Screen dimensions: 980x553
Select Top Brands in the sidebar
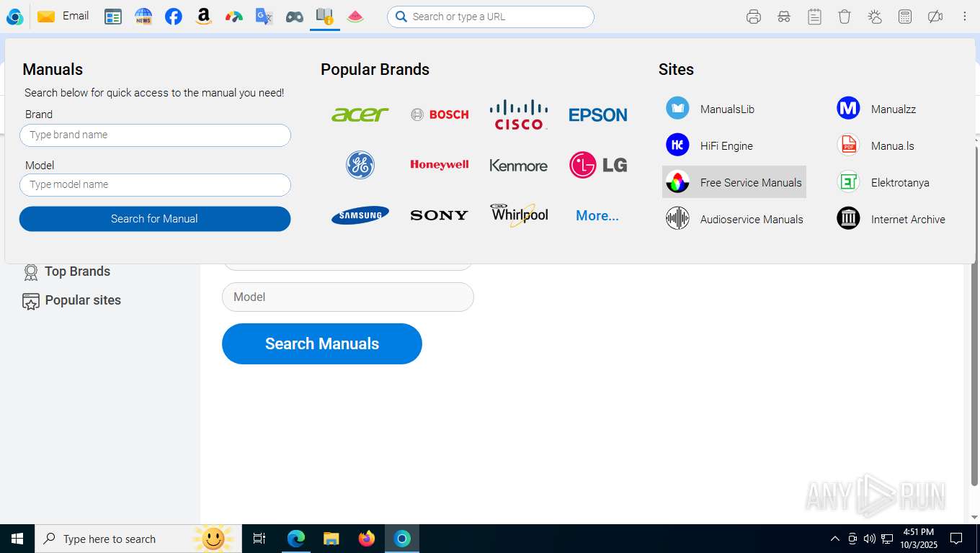[67, 271]
